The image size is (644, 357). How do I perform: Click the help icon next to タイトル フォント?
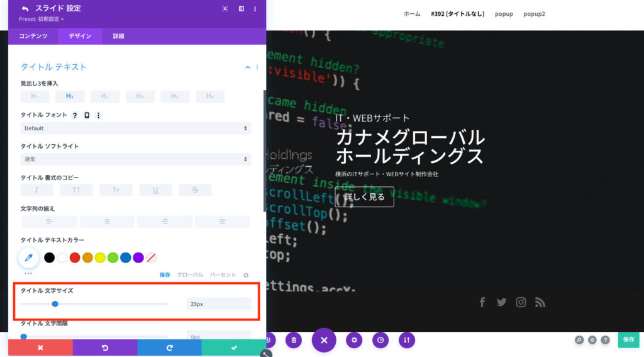[75, 116]
